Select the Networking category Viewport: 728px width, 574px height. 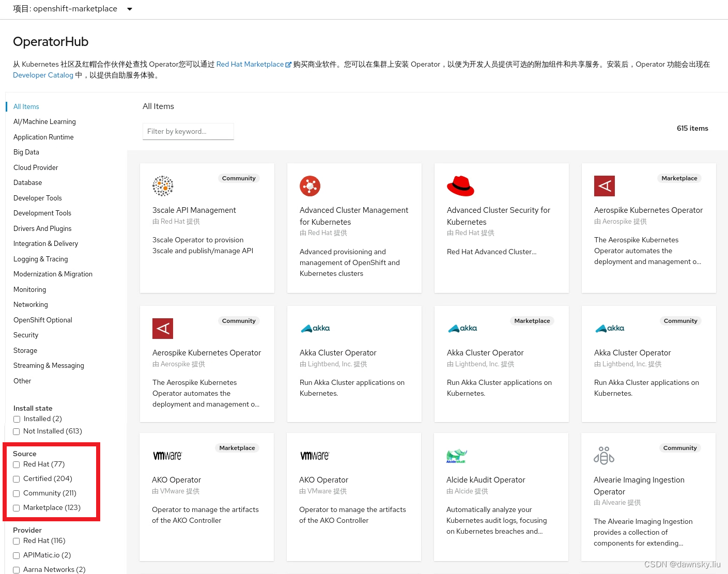(x=30, y=305)
